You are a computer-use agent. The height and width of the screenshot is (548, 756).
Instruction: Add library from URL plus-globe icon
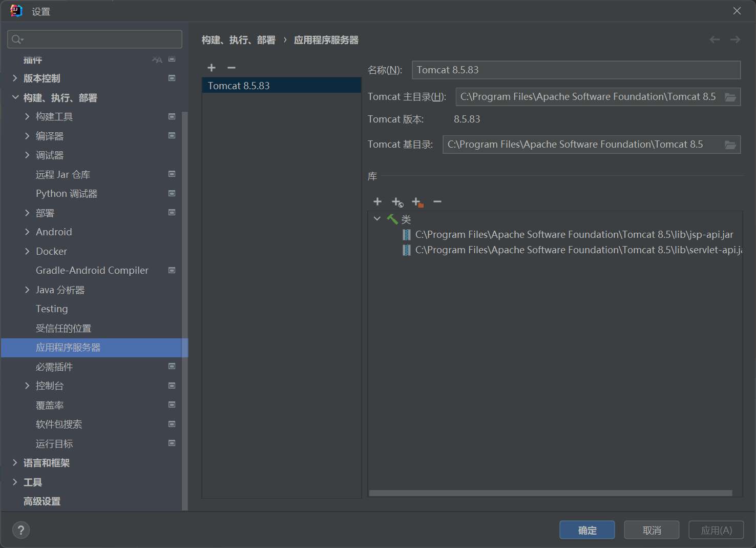(x=397, y=202)
